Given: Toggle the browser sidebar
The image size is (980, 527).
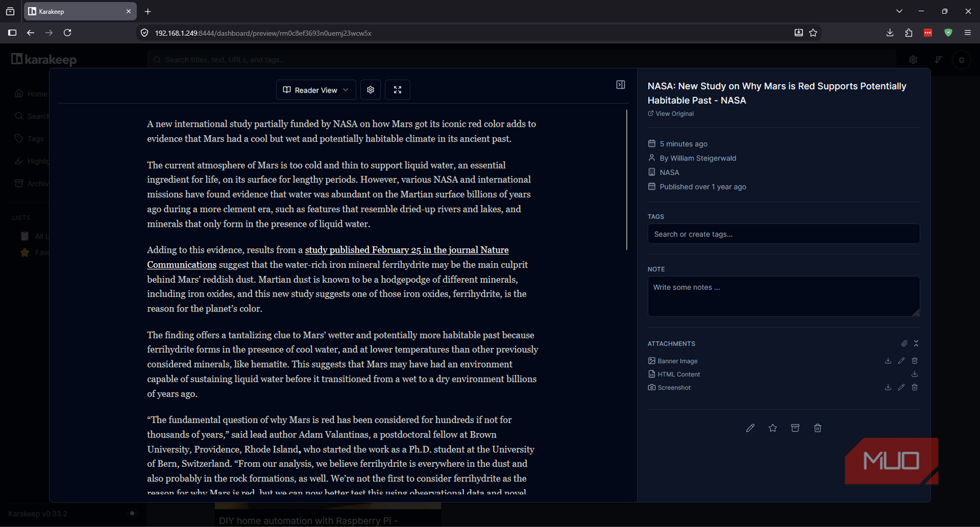Looking at the screenshot, I should [12, 33].
